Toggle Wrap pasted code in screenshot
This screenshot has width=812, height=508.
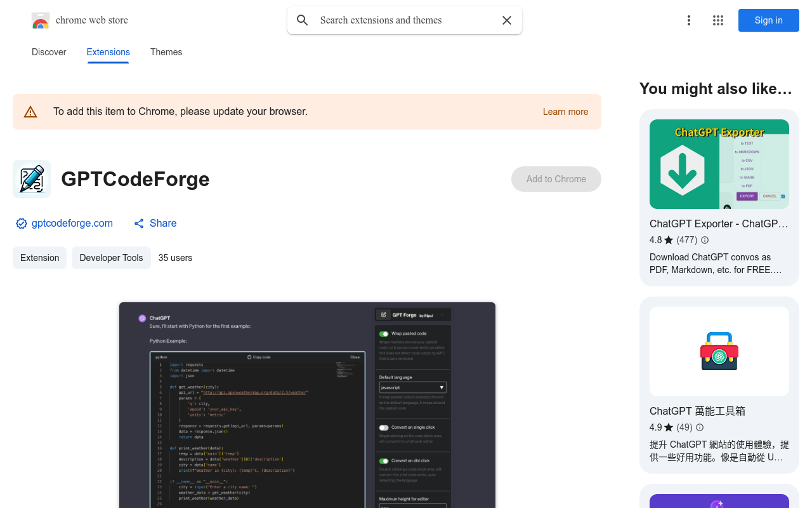[x=384, y=333]
